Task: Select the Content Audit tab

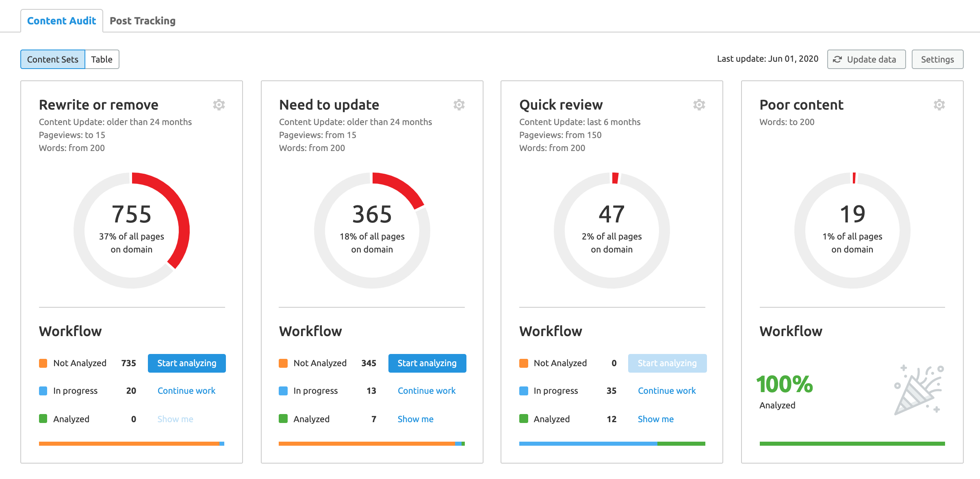Action: click(61, 20)
